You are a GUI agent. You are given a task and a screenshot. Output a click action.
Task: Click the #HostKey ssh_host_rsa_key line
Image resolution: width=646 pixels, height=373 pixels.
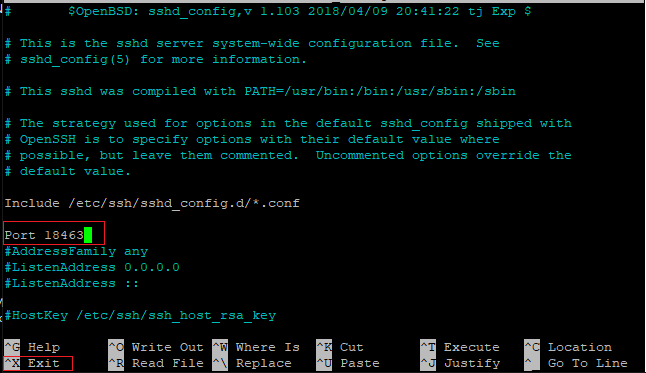[x=140, y=315]
